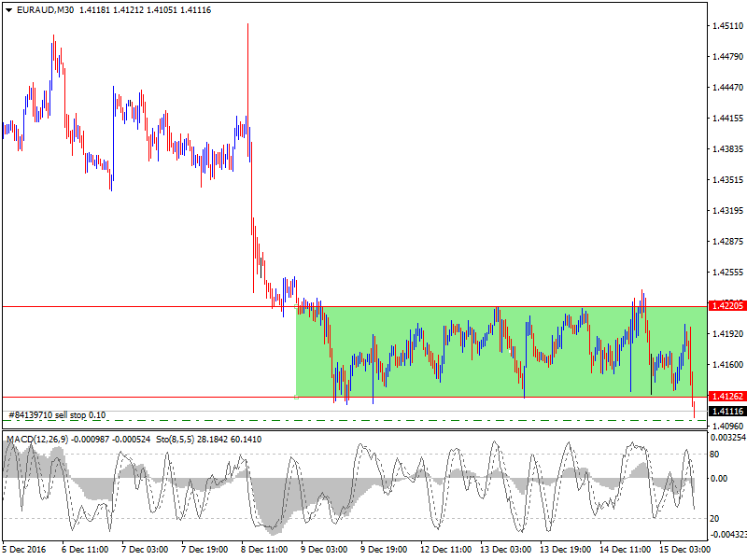Click the 7 Dec 03:00 time label
747x560 pixels.
pos(145,549)
